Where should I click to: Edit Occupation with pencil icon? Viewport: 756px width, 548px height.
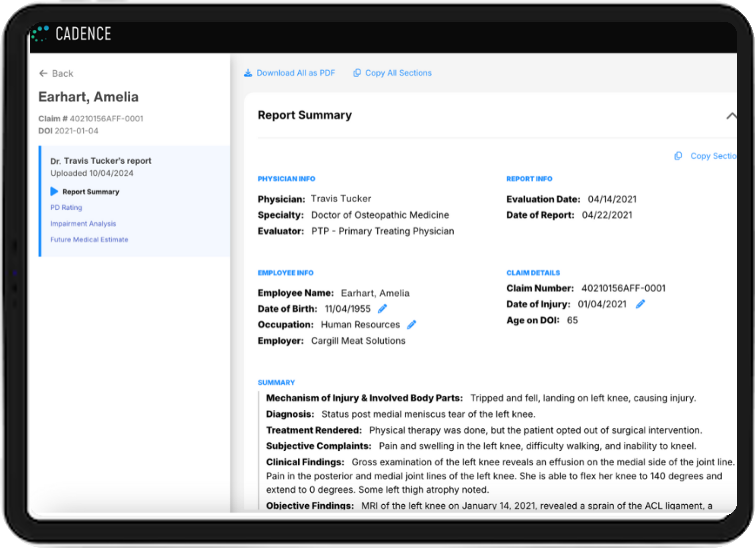412,325
